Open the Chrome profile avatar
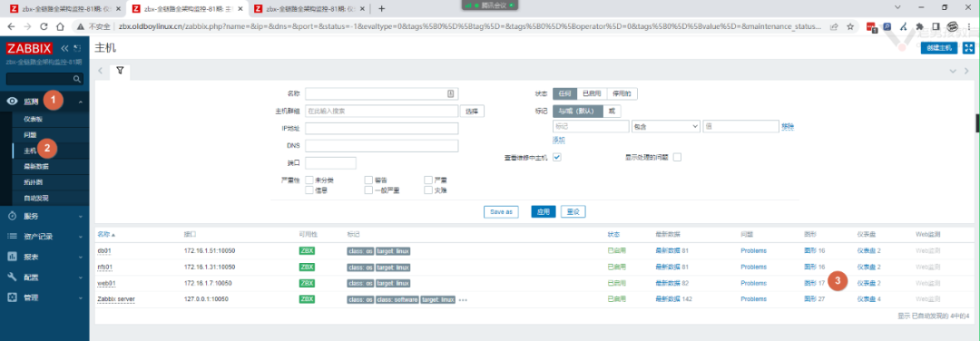 (x=953, y=27)
